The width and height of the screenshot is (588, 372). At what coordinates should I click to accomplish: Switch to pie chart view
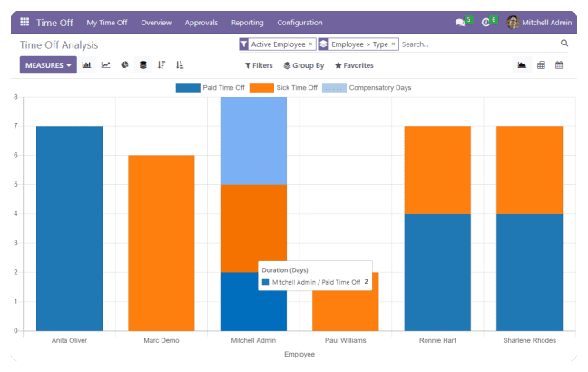(x=124, y=65)
